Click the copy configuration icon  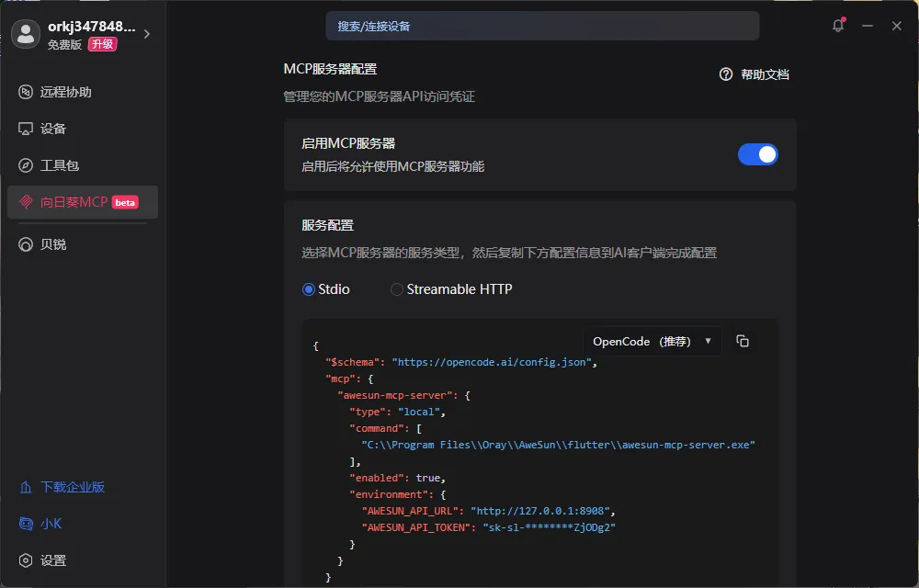[743, 340]
